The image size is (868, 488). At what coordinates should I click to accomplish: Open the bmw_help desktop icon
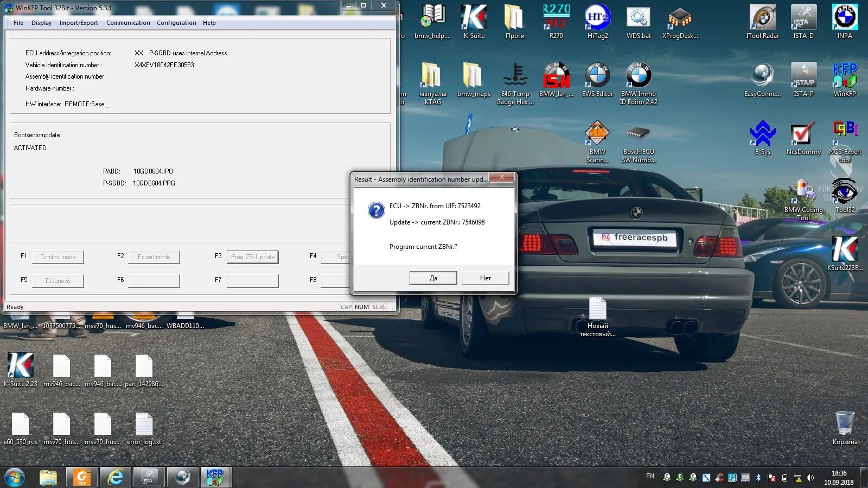click(x=432, y=22)
